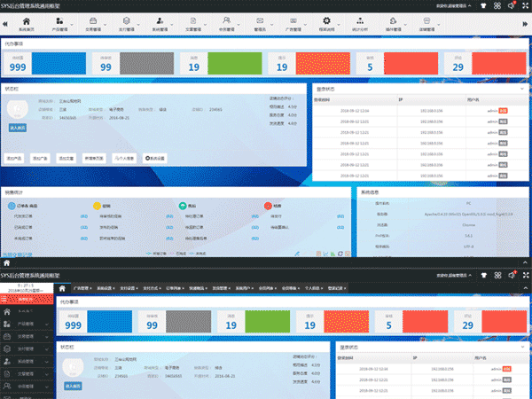Image resolution: width=532 pixels, height=399 pixels.
Task: Click the home icon in lower tab bar
Action: (62, 288)
